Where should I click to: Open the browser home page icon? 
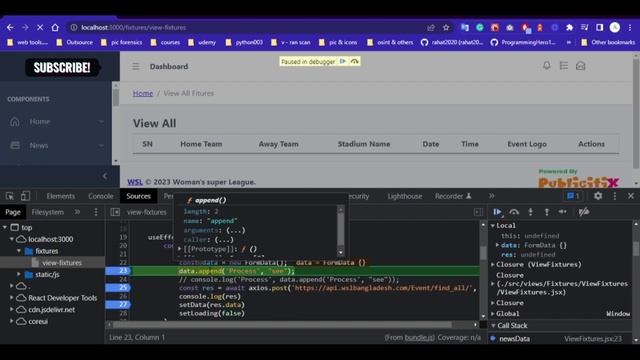[x=55, y=27]
